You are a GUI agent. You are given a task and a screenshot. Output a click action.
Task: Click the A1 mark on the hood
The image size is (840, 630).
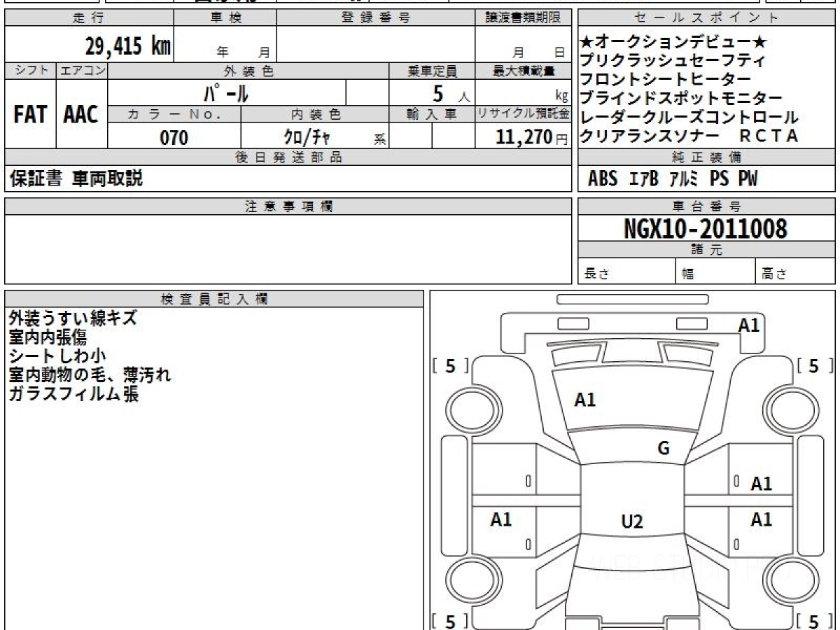tap(585, 400)
